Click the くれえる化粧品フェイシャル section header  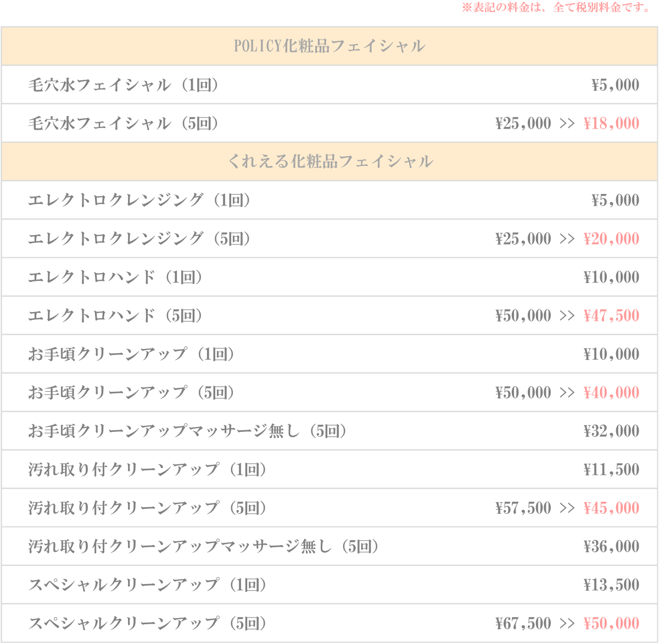(x=329, y=162)
